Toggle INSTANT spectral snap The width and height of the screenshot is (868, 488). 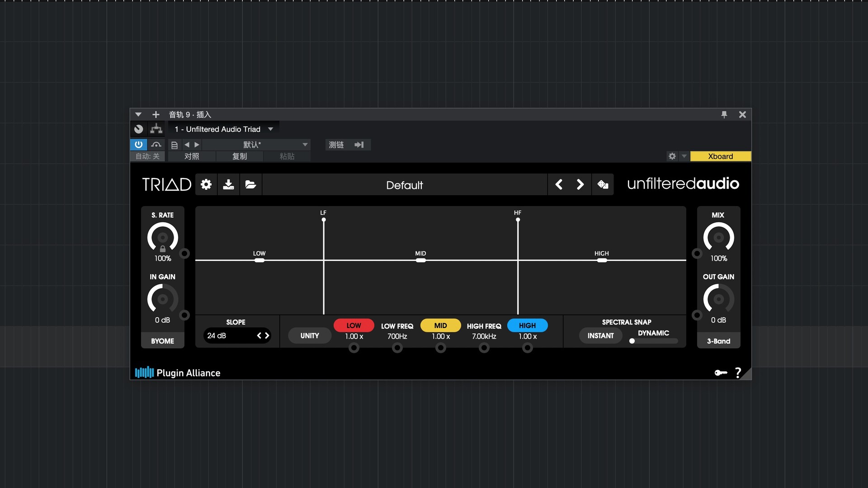pyautogui.click(x=600, y=336)
